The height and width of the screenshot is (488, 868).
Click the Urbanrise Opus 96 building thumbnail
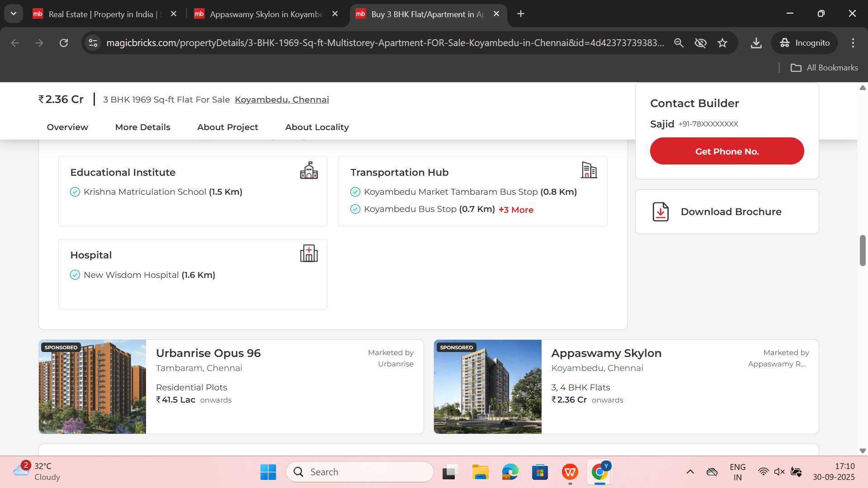[x=92, y=387]
